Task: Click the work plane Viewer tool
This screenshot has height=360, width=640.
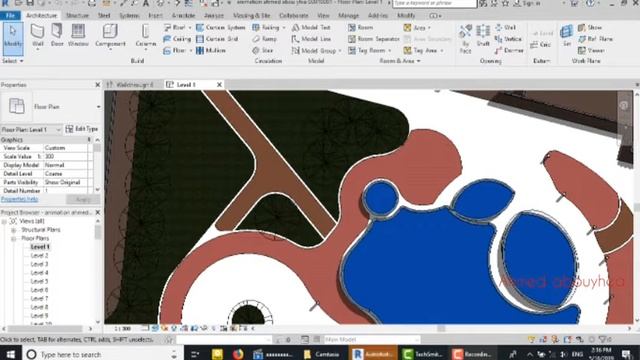Action: click(x=591, y=51)
